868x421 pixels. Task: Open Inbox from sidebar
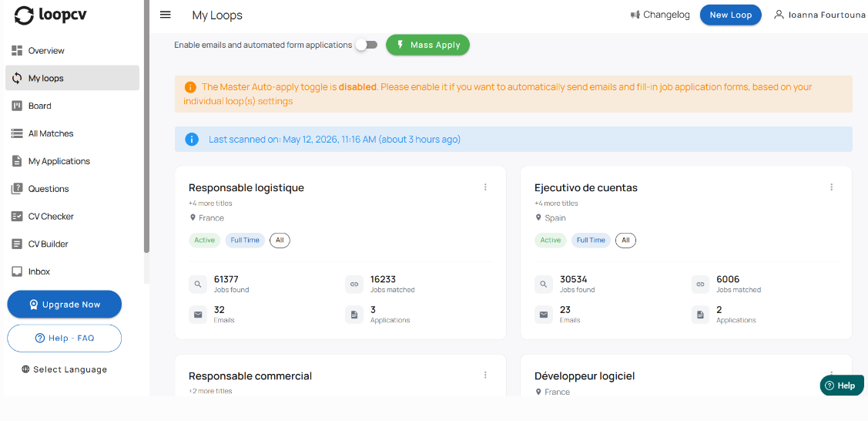(x=72, y=271)
